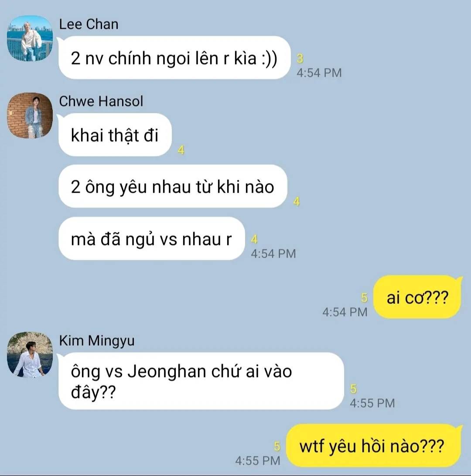Tap the Kim Mingyu sender name
This screenshot has width=471, height=476.
97,340
